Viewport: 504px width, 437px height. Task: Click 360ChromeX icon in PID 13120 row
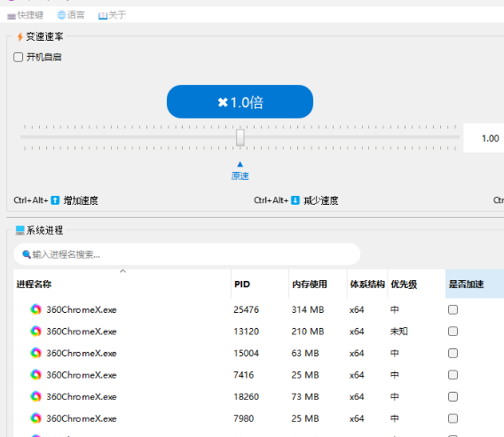pyautogui.click(x=36, y=331)
